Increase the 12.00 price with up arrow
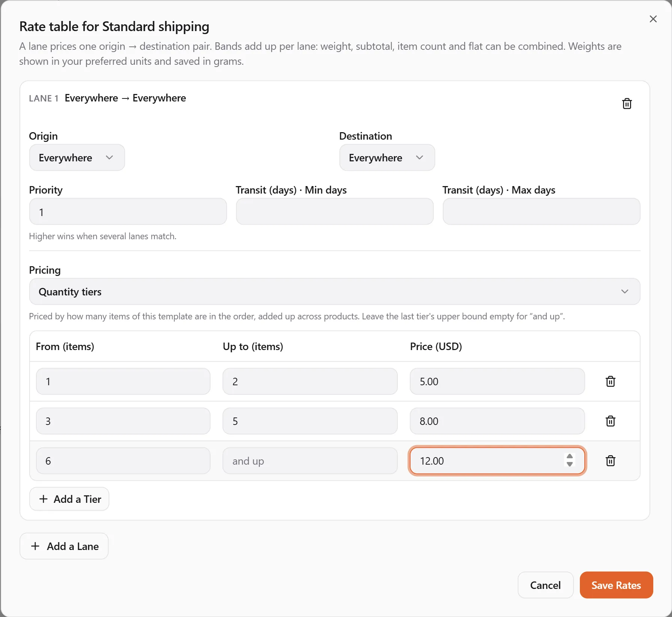 pyautogui.click(x=570, y=457)
